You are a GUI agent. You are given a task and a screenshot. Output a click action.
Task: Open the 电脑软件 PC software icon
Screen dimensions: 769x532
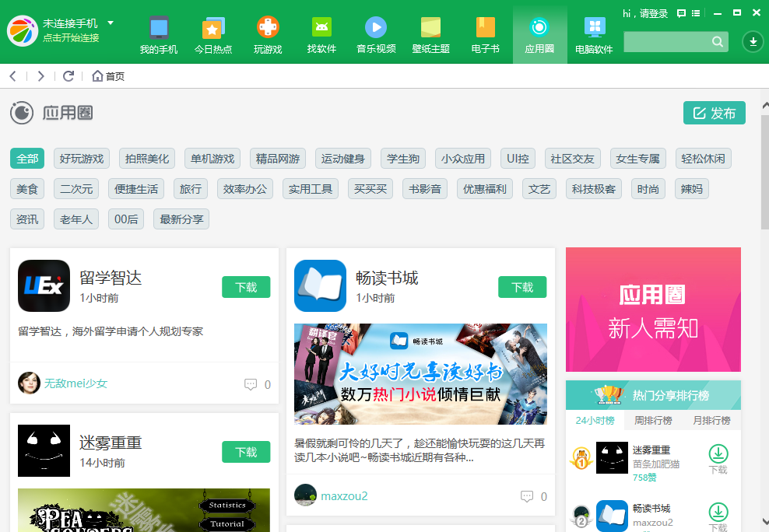pos(594,33)
